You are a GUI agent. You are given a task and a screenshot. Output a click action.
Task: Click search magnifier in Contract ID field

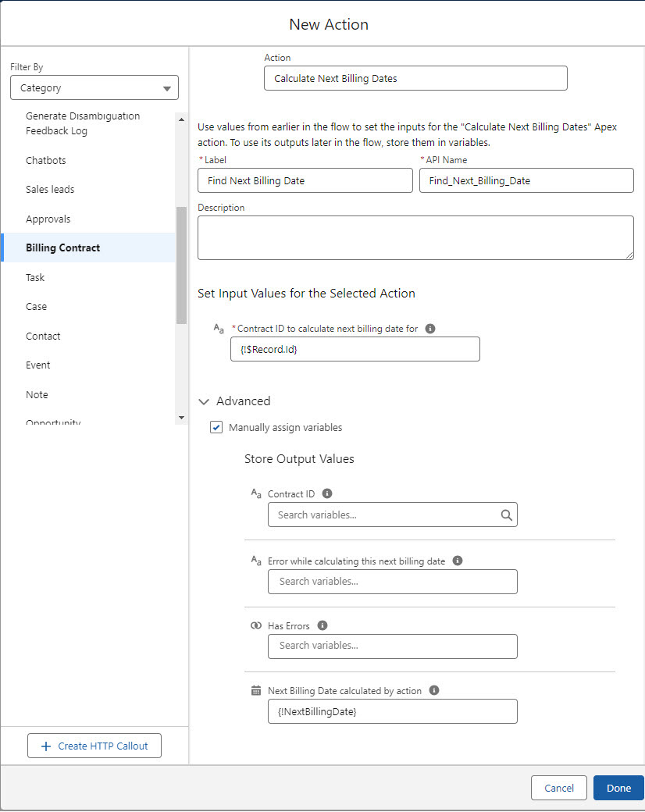tap(506, 515)
